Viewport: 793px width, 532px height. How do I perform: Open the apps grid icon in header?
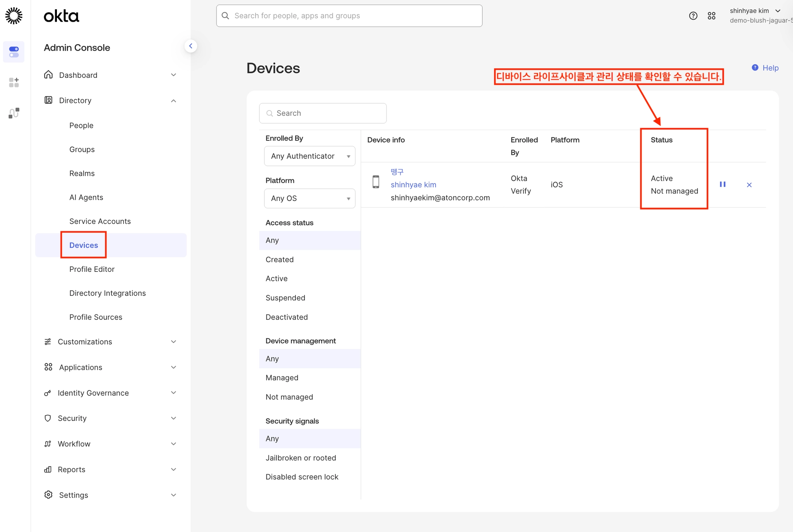[711, 16]
